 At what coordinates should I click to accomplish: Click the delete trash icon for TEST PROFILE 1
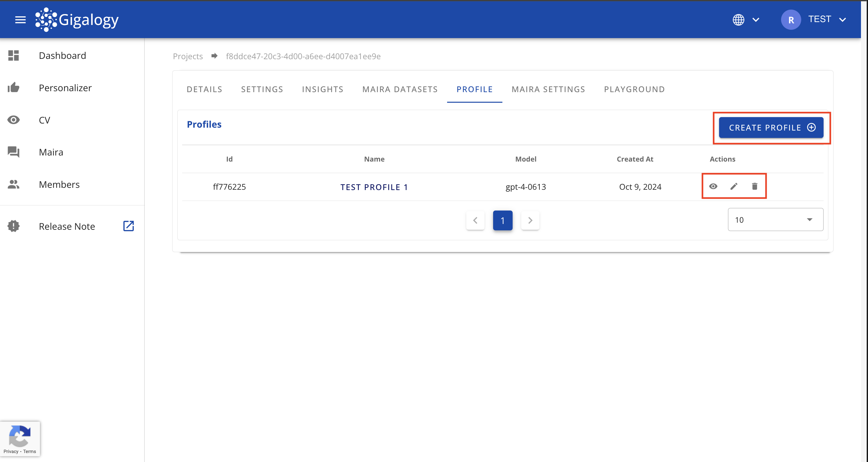[754, 186]
